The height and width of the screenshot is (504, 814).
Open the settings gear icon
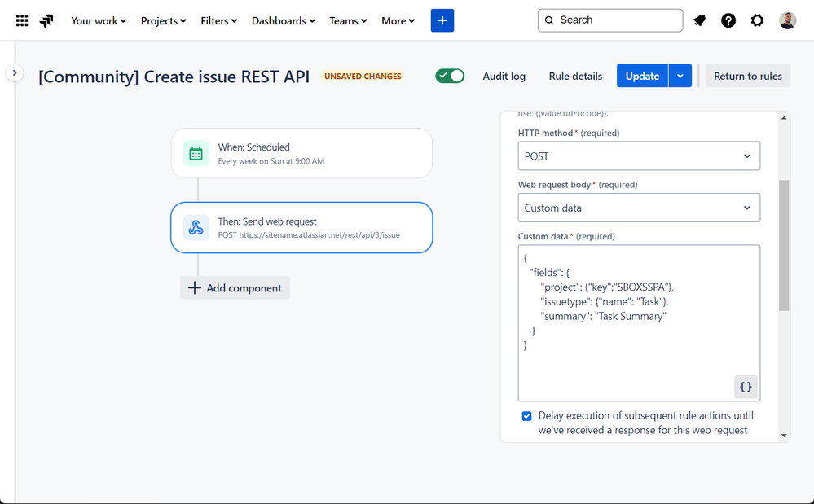758,20
